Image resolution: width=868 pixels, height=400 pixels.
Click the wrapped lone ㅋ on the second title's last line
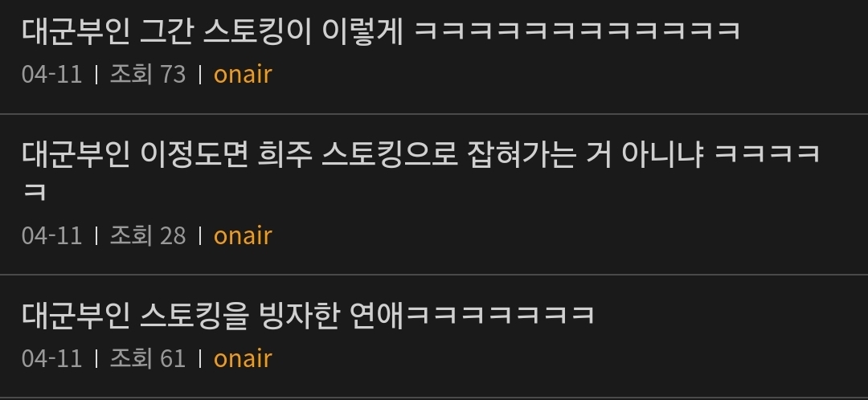tap(35, 192)
